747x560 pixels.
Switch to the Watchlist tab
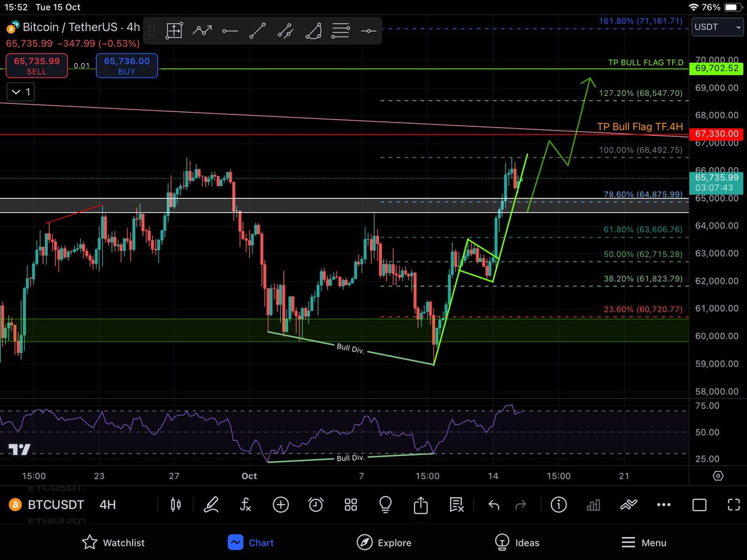(x=113, y=543)
